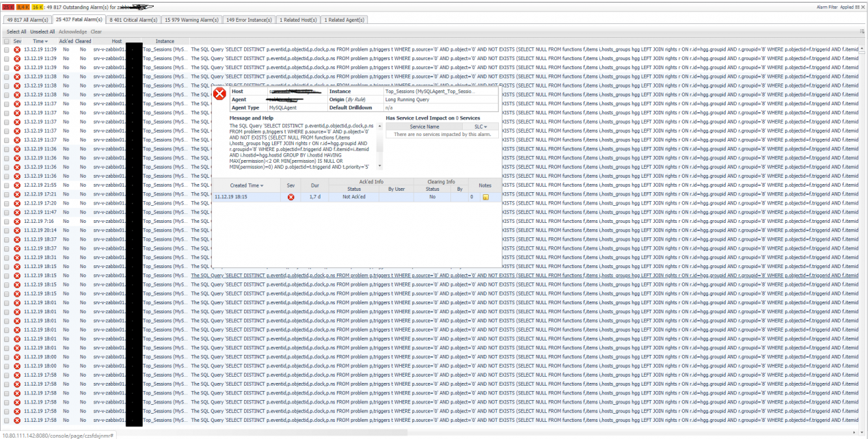Image resolution: width=868 pixels, height=439 pixels.
Task: Click severity icon in popup row 11.12.19 18:15
Action: (x=290, y=197)
